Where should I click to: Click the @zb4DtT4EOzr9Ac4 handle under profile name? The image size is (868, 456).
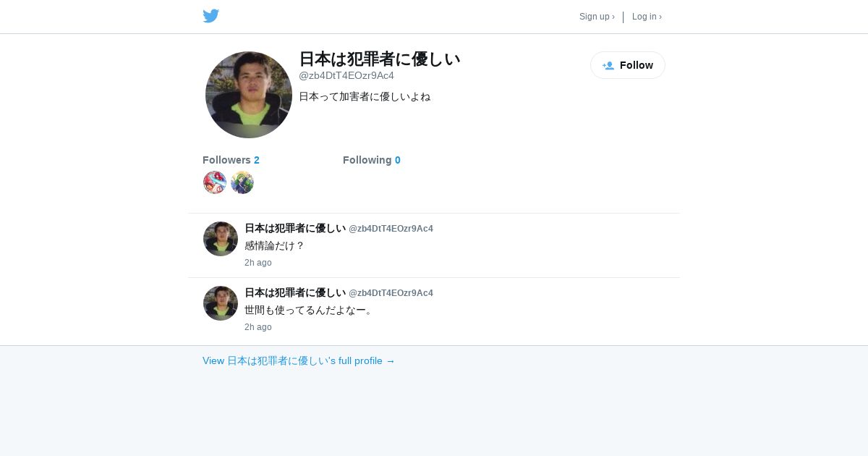(x=346, y=75)
